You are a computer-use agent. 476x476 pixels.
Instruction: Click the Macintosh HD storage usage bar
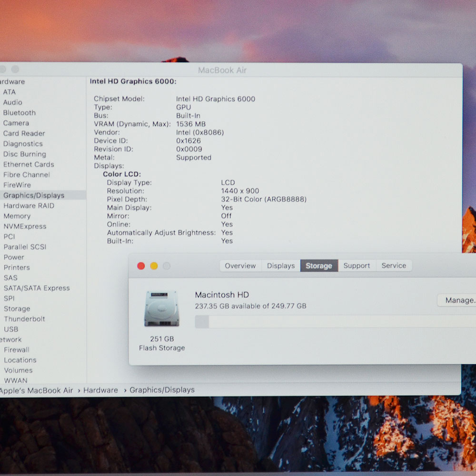[x=335, y=321]
